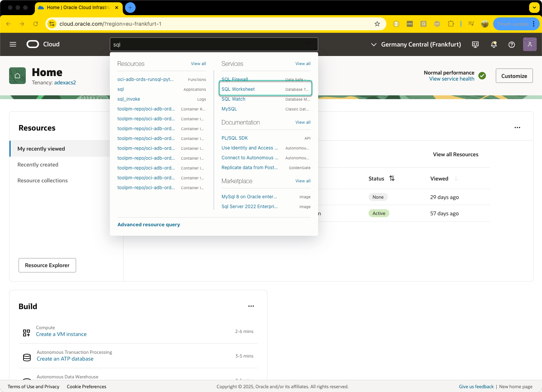Open View service health link
This screenshot has height=392, width=542.
coord(451,79)
